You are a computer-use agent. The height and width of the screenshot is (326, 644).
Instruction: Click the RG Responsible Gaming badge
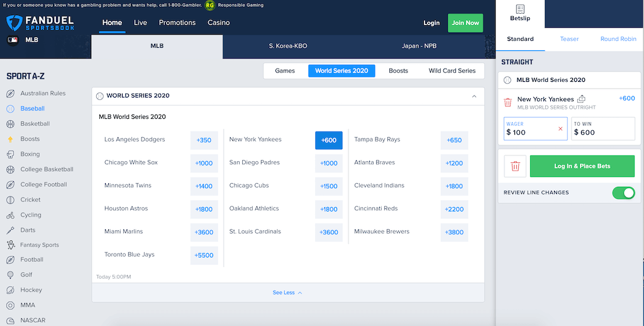tap(210, 5)
